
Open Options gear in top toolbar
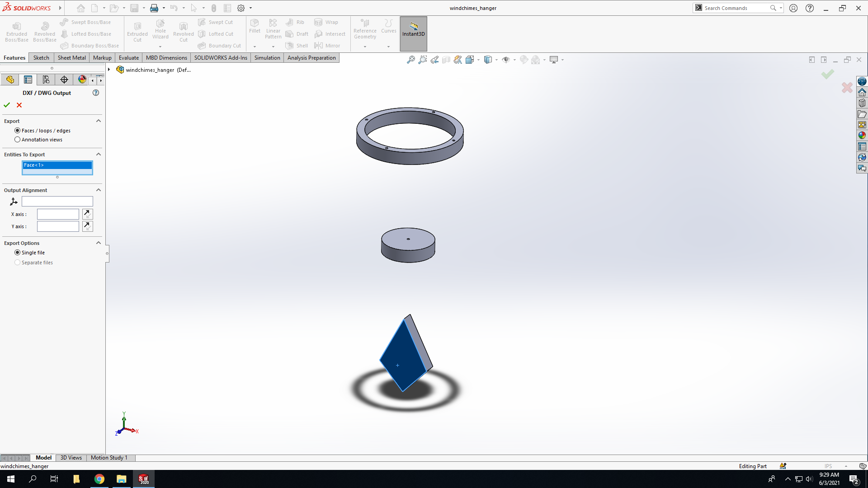click(x=241, y=8)
